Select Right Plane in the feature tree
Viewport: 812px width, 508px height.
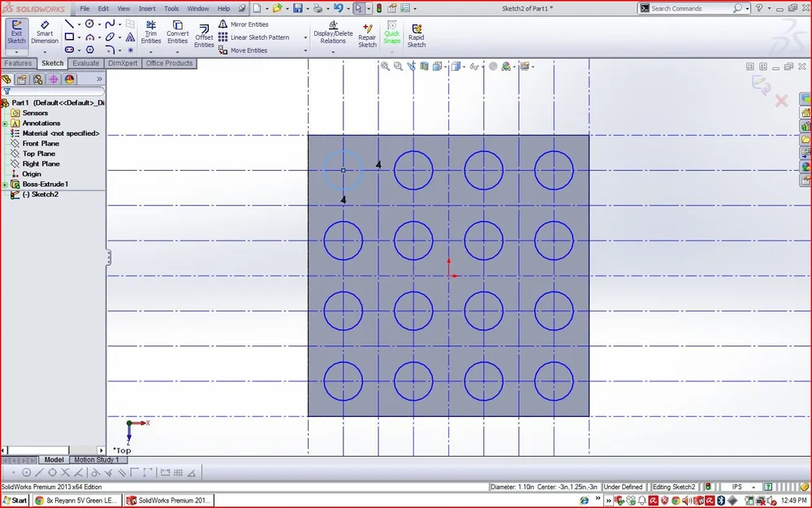(41, 164)
